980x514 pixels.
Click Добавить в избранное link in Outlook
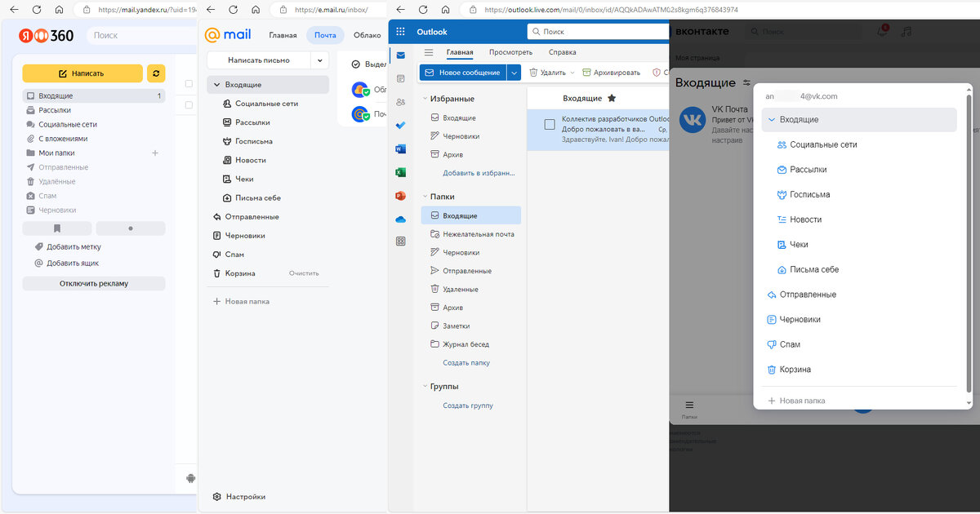(479, 173)
